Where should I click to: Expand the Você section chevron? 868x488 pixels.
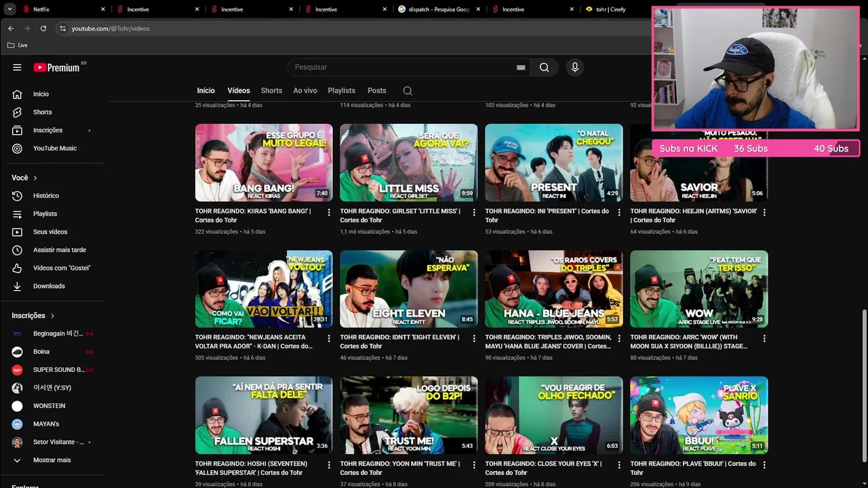point(35,178)
